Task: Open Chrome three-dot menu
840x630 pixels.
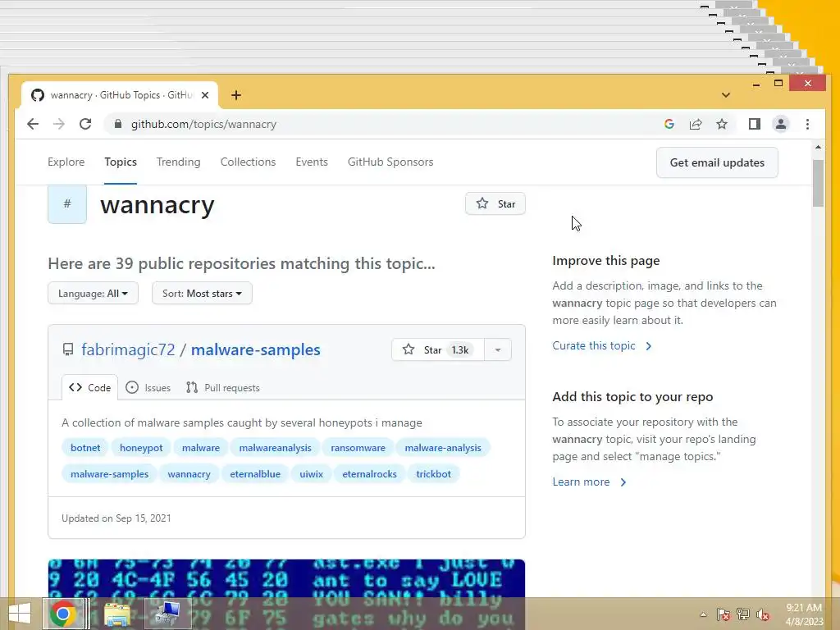Action: coord(807,125)
